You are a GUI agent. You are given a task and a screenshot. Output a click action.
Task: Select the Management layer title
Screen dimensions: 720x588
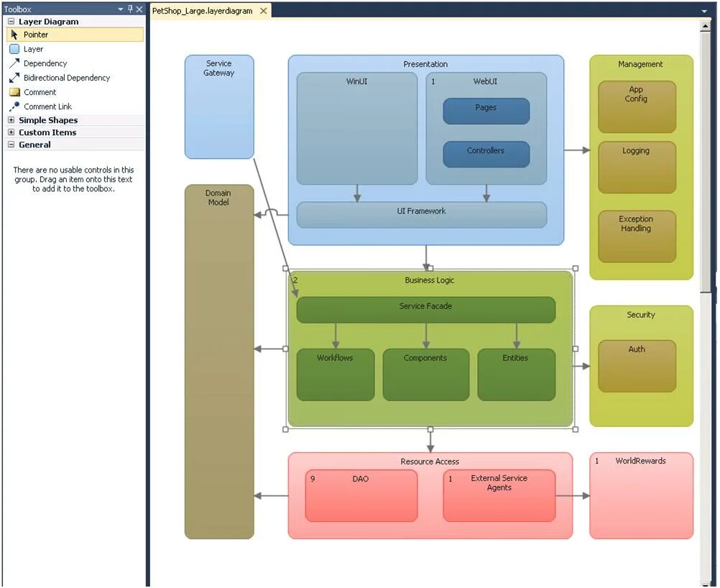pos(640,64)
